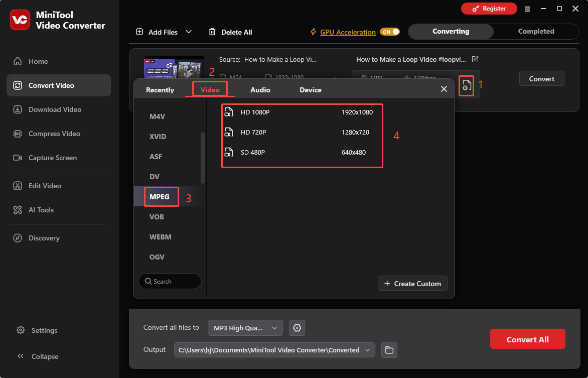The width and height of the screenshot is (588, 378).
Task: Edit output file name pencil icon
Action: tap(475, 59)
